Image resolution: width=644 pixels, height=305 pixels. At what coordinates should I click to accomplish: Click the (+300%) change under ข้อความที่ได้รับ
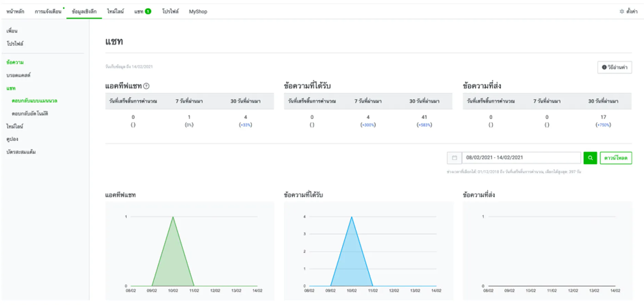tap(368, 125)
